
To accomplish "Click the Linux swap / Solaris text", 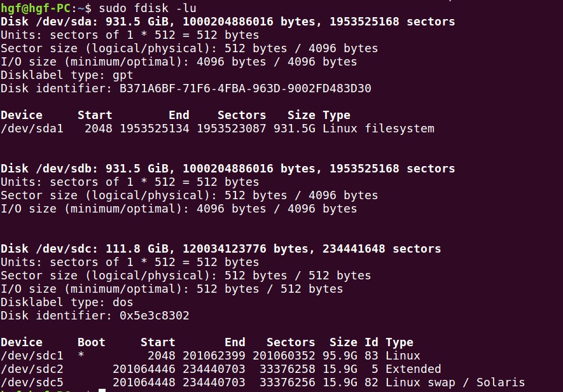I will (x=455, y=382).
